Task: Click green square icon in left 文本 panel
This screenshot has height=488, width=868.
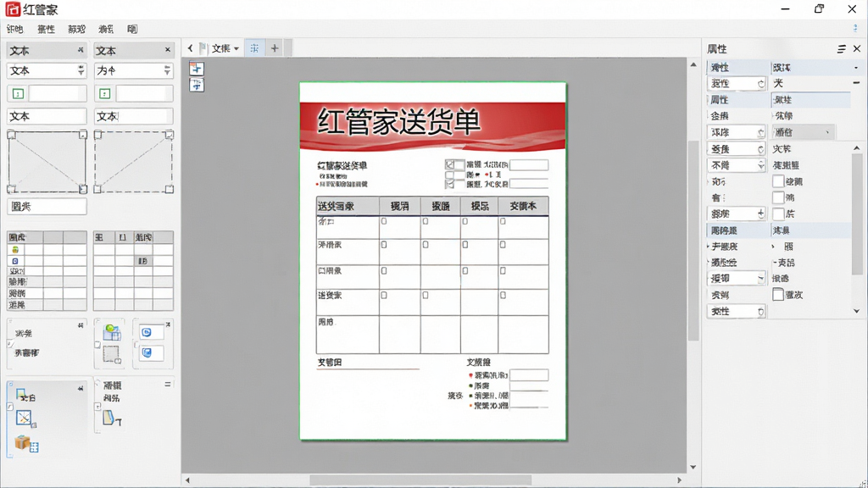Action: click(19, 93)
